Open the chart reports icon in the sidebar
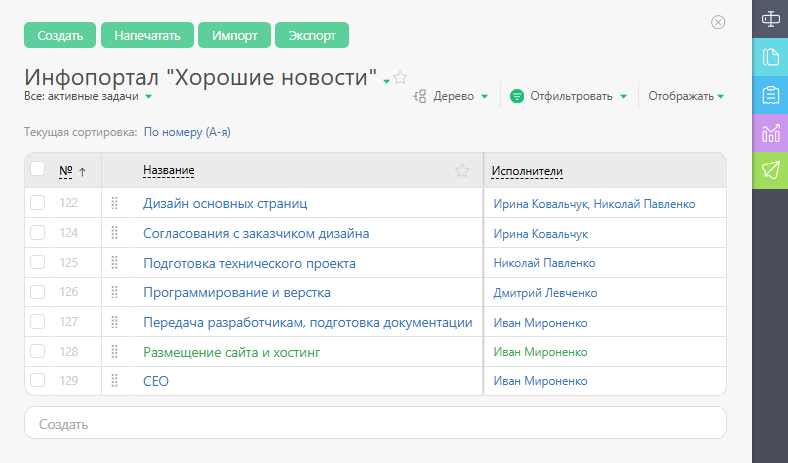The height and width of the screenshot is (463, 788). [x=770, y=133]
